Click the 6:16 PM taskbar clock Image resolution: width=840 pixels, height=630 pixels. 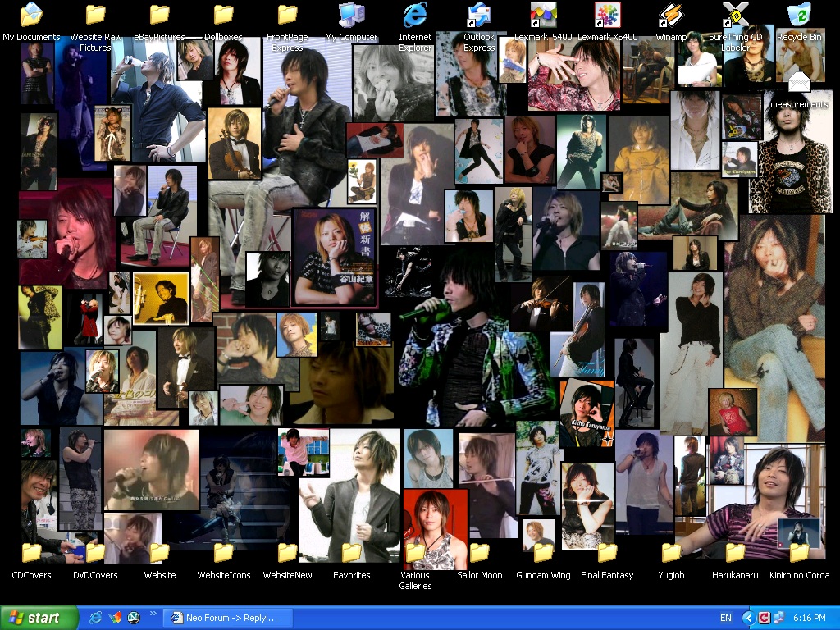[x=810, y=618]
